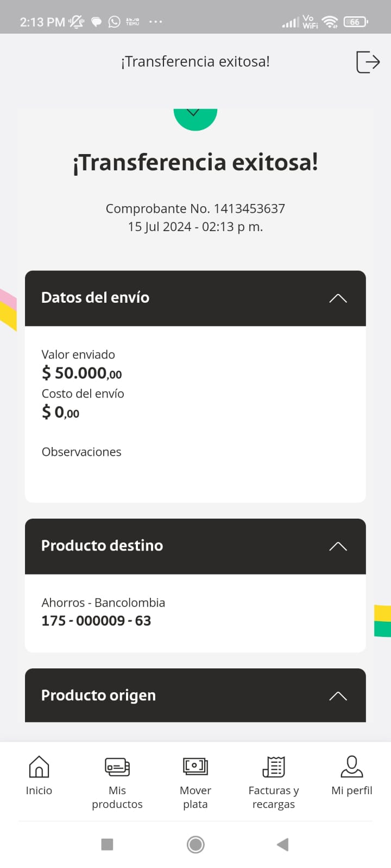Tap the Facturas y recargas tab label

coord(274,797)
